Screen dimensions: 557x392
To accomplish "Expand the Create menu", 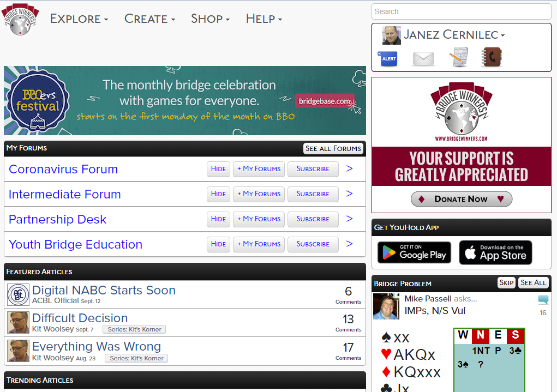I will point(149,19).
